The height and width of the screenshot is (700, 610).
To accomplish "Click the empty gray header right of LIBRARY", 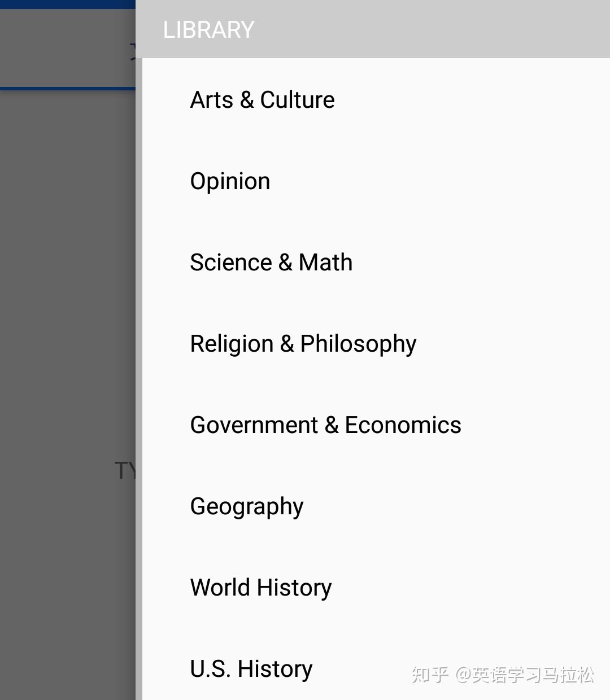I will coord(429,29).
